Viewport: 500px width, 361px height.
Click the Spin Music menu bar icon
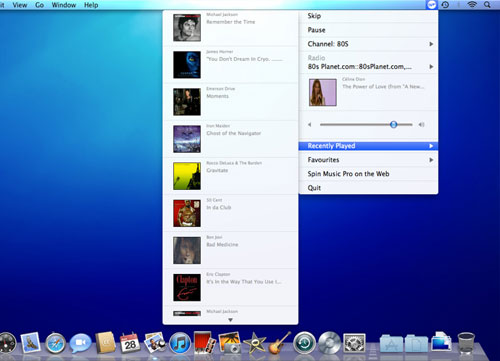pyautogui.click(x=431, y=5)
